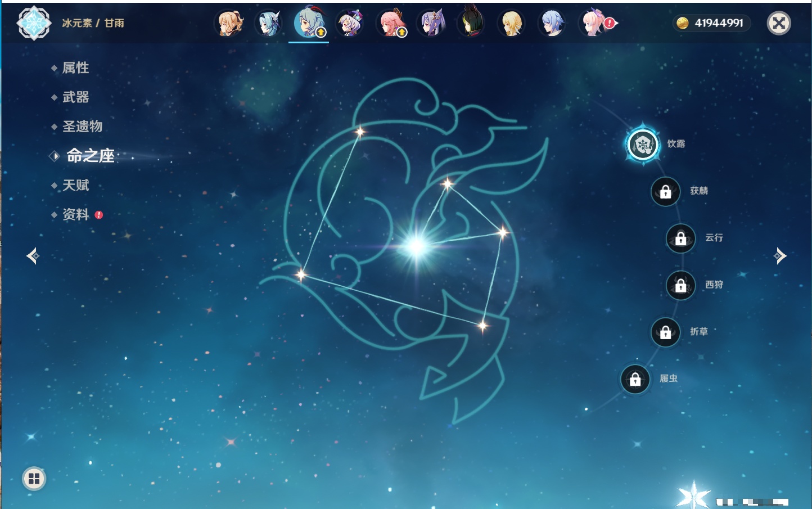This screenshot has width=812, height=509.
Task: Open the 资料 profile menu
Action: pyautogui.click(x=76, y=214)
